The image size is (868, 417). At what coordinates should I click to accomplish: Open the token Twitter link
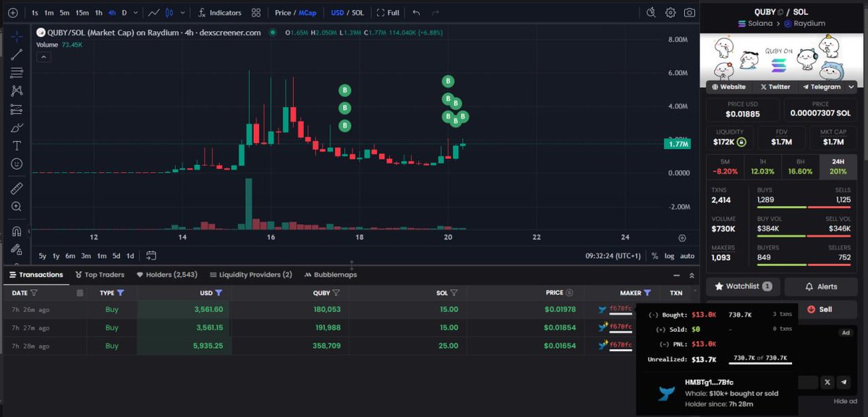(x=775, y=87)
